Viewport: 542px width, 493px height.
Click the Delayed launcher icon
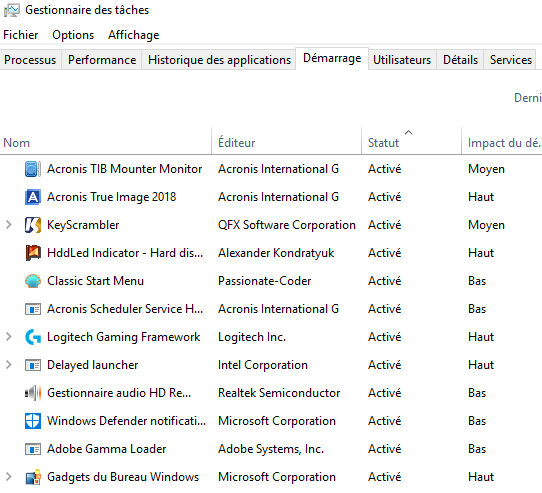tap(33, 365)
